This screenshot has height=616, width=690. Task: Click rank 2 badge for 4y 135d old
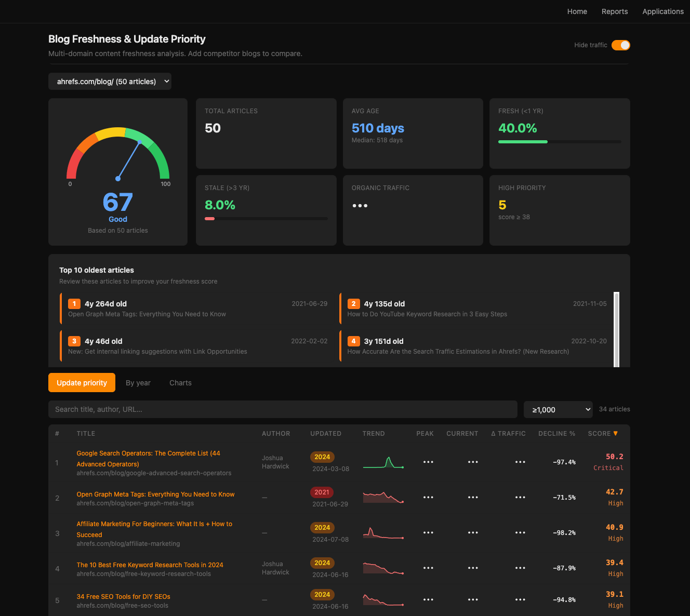tap(353, 304)
